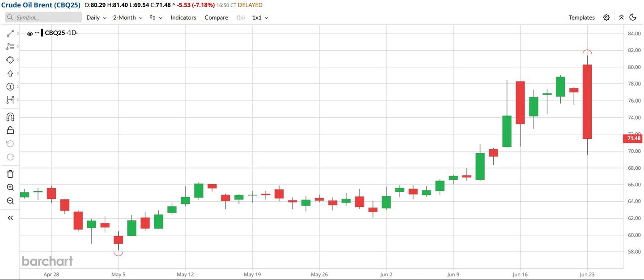This screenshot has width=644, height=280.
Task: Delete drawings with the trash icon
Action: point(10,174)
